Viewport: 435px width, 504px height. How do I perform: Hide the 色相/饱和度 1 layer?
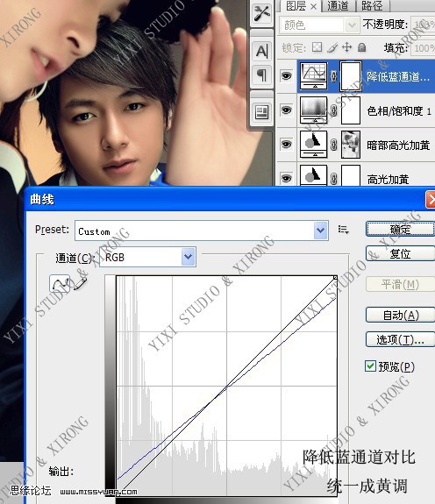point(286,110)
